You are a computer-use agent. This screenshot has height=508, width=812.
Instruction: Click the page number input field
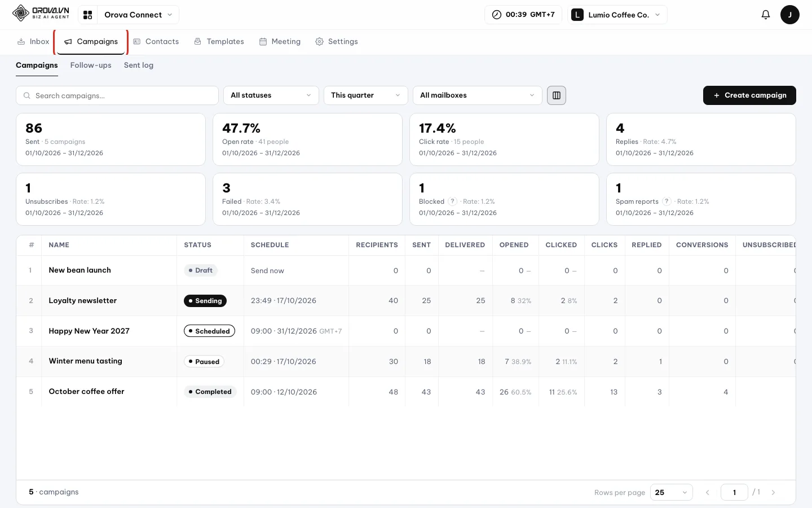point(734,492)
